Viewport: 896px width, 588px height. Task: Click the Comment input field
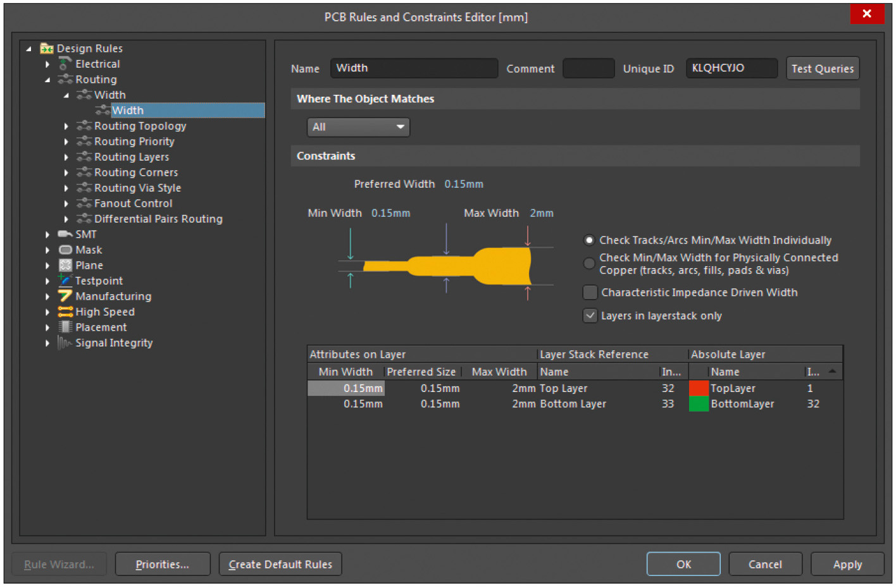click(588, 68)
